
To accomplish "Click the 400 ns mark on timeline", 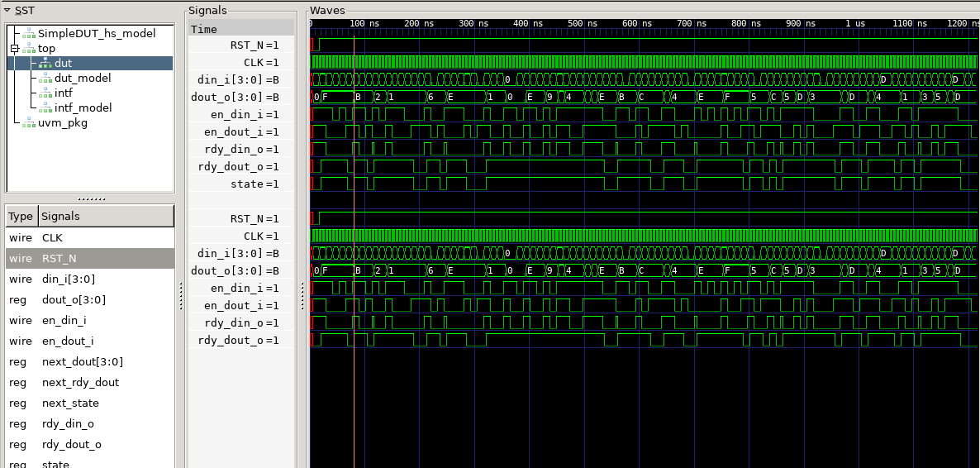I will coord(529,23).
